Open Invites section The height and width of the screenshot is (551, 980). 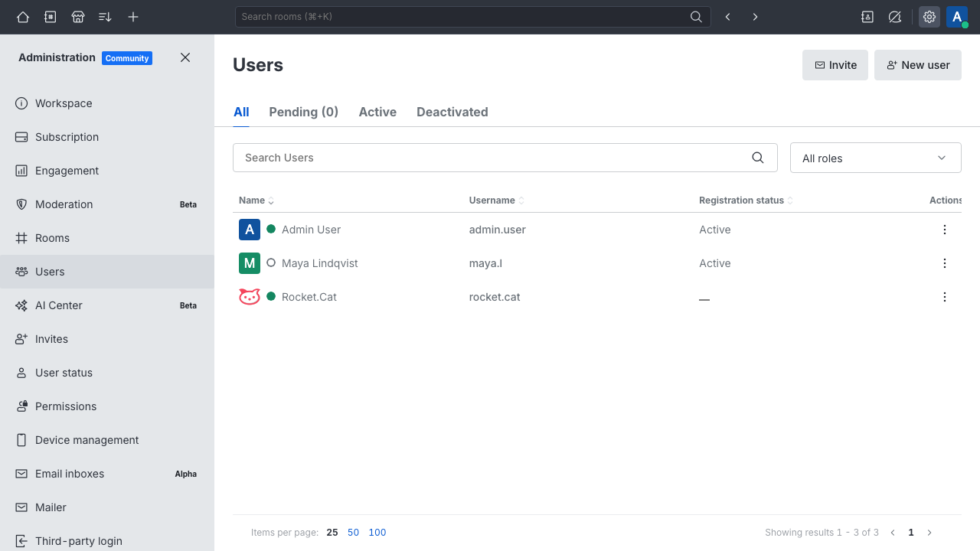click(107, 339)
